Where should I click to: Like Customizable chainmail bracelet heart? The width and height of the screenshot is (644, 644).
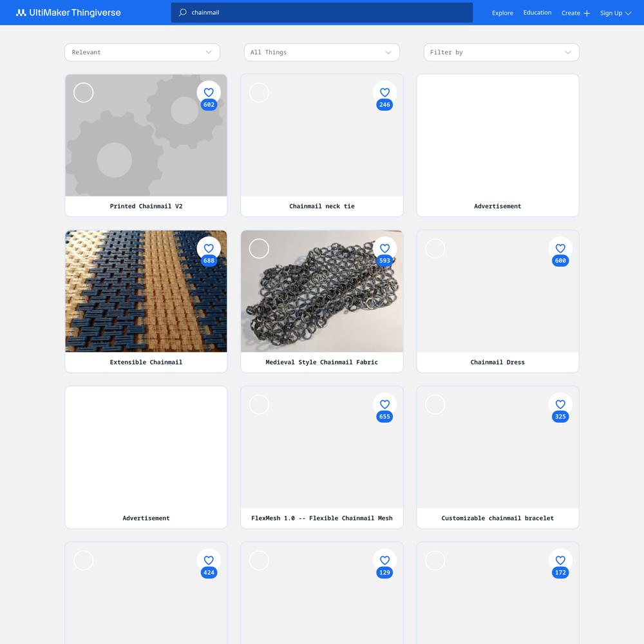(x=560, y=404)
